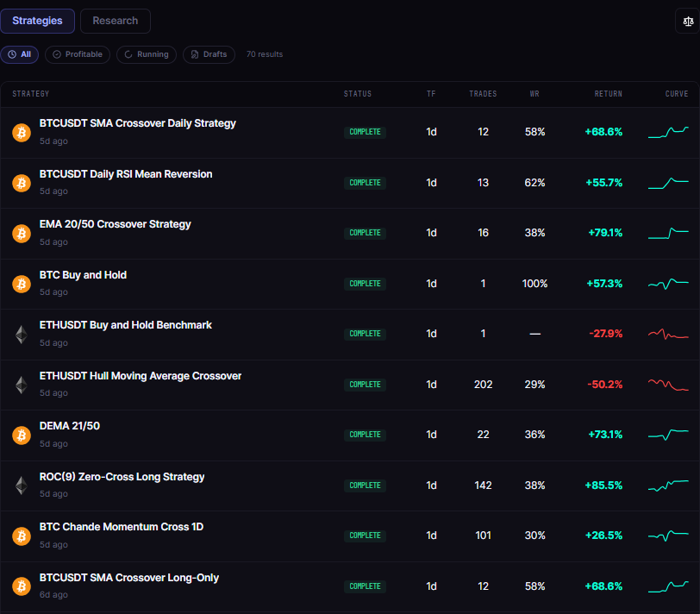Image resolution: width=700 pixels, height=614 pixels.
Task: Click Bitcoin icon of BTCUSDT SMA Crossover Daily Strategy
Action: click(x=22, y=132)
